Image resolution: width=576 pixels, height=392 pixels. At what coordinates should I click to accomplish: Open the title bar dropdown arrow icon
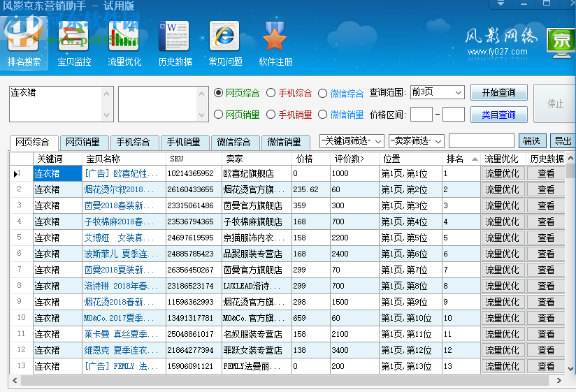click(501, 3)
